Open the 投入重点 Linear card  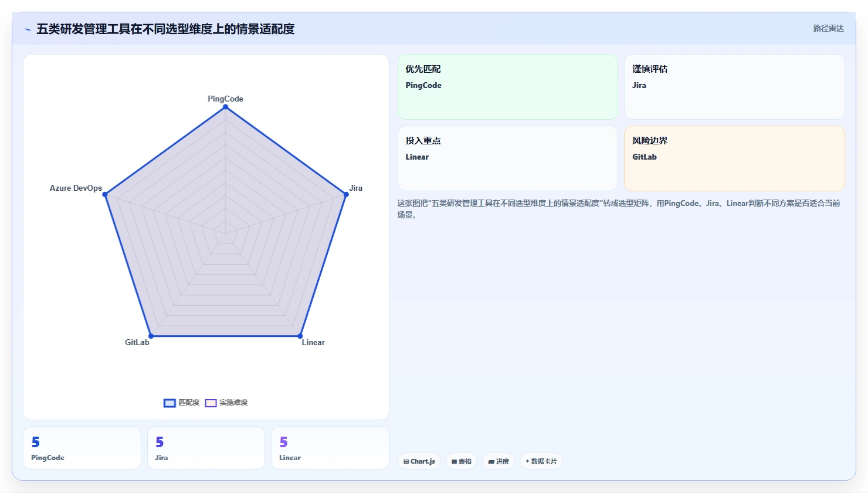click(508, 158)
